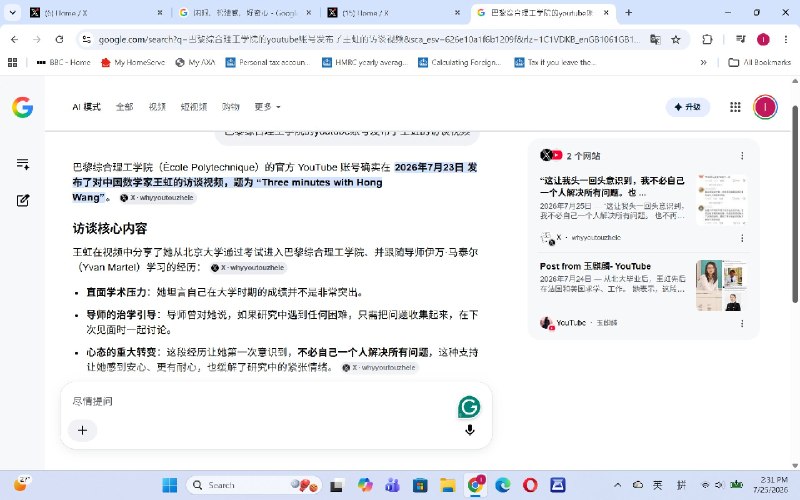Open the tab search dropdown arrow
Viewport: 800px width, 500px height.
(13, 13)
